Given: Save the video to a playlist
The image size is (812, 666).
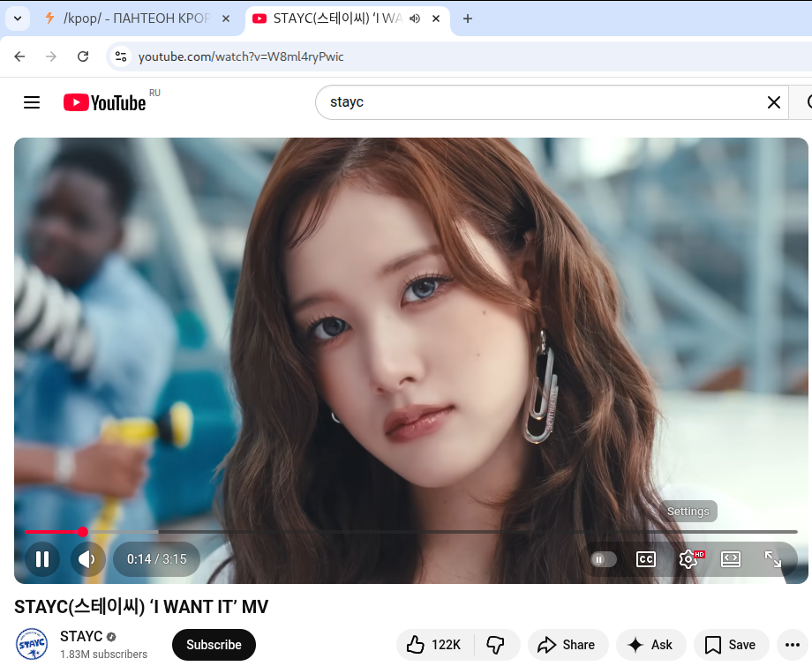Looking at the screenshot, I should pos(731,645).
